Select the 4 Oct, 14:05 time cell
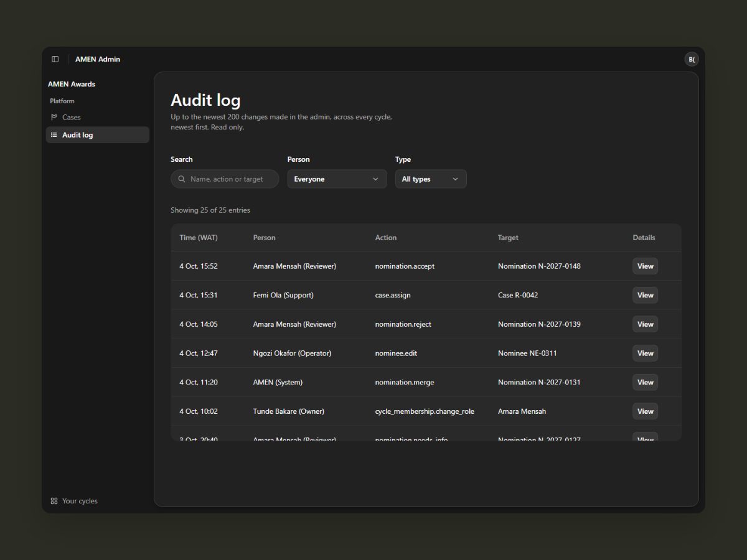 [199, 324]
